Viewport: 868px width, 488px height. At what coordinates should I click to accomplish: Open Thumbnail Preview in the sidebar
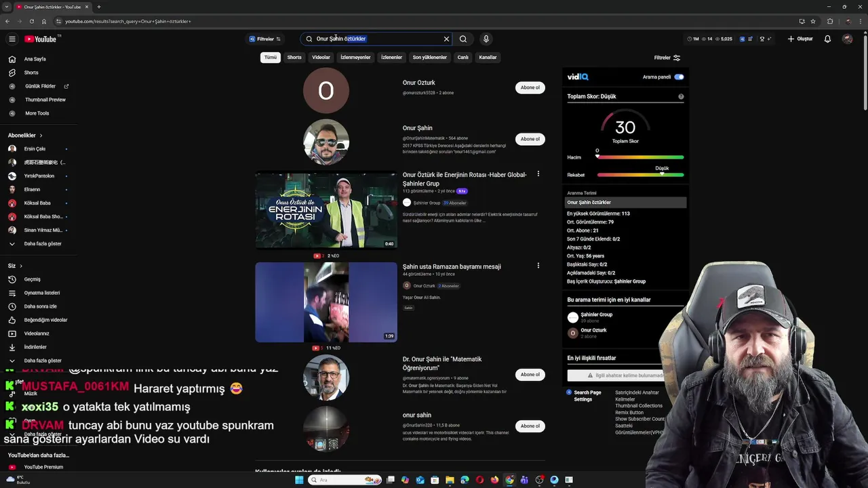coord(45,100)
